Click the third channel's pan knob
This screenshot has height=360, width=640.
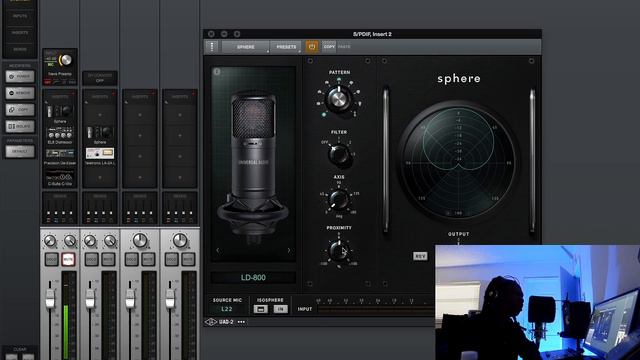[x=140, y=241]
